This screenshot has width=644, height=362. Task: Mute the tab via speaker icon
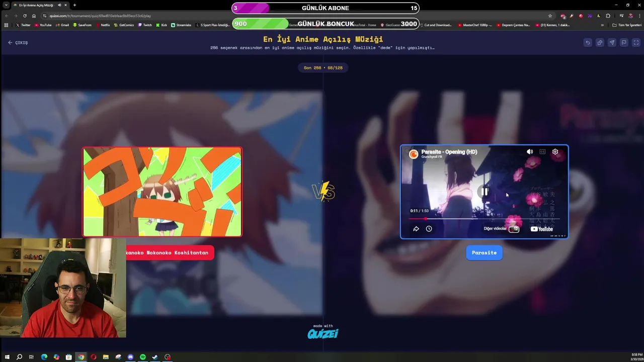[x=59, y=5]
